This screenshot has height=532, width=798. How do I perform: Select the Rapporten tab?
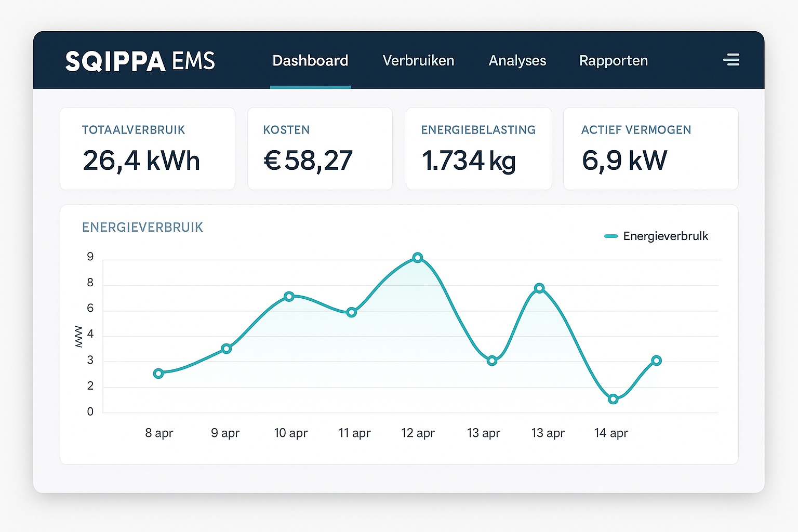[x=613, y=61]
